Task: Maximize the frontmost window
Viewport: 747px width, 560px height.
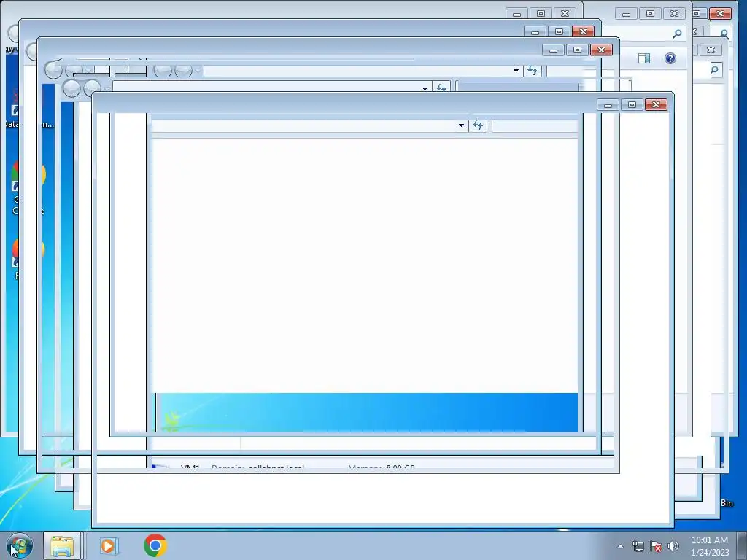Action: 632,105
